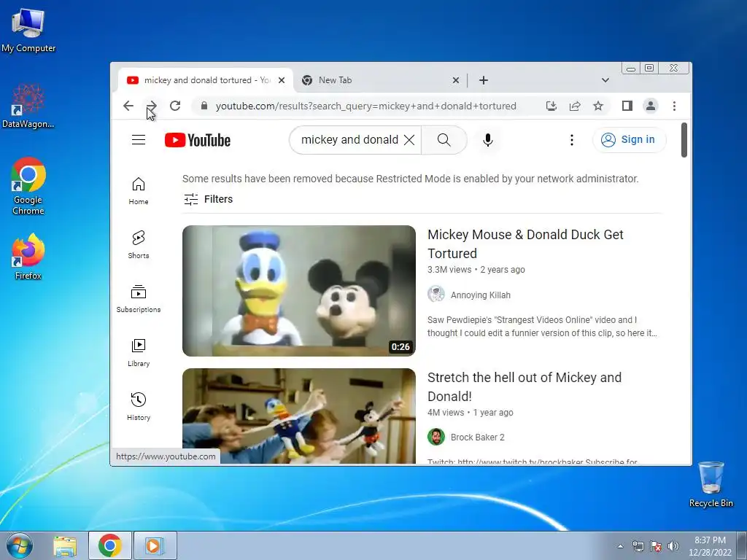The width and height of the screenshot is (747, 560).
Task: Click the install app icon in address bar
Action: [551, 106]
